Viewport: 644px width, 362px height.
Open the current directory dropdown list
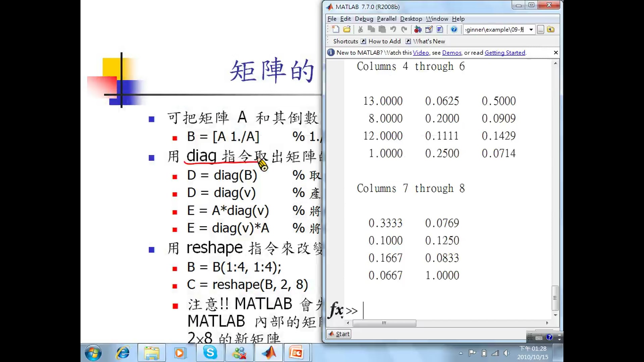tap(531, 29)
